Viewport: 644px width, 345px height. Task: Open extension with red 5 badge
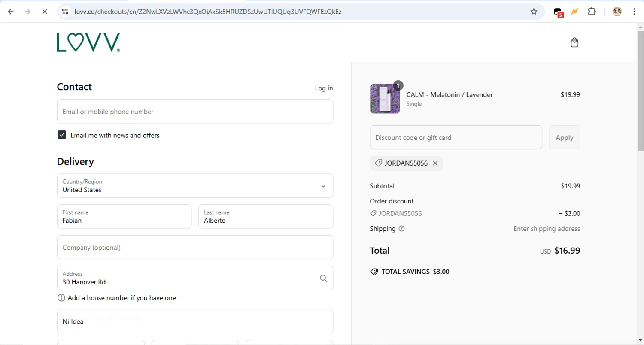click(558, 12)
